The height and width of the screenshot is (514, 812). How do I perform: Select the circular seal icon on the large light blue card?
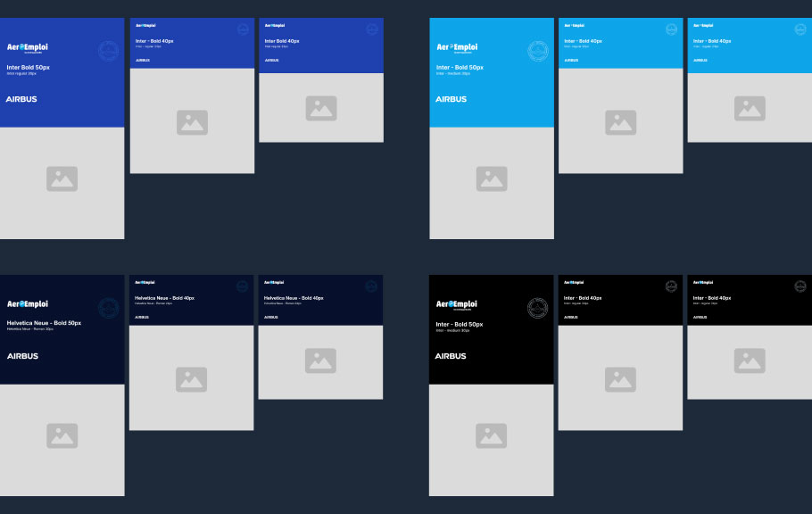tap(537, 51)
